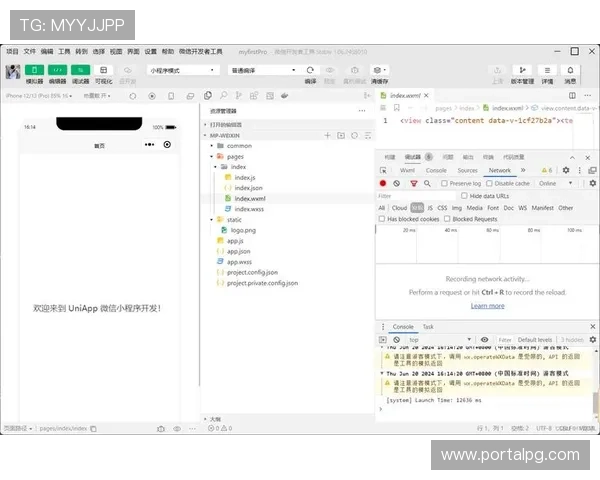
Task: Click the 编辑器 editor toolbar icon
Action: (x=57, y=70)
